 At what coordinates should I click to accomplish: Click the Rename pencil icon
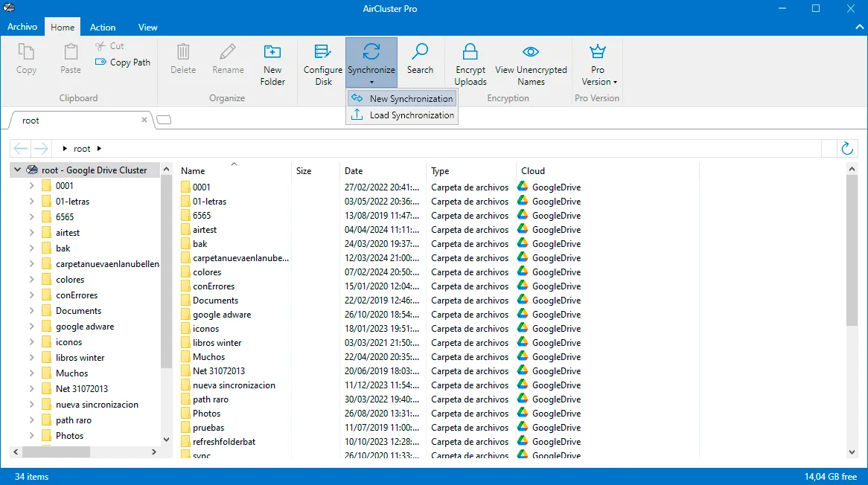coord(228,51)
